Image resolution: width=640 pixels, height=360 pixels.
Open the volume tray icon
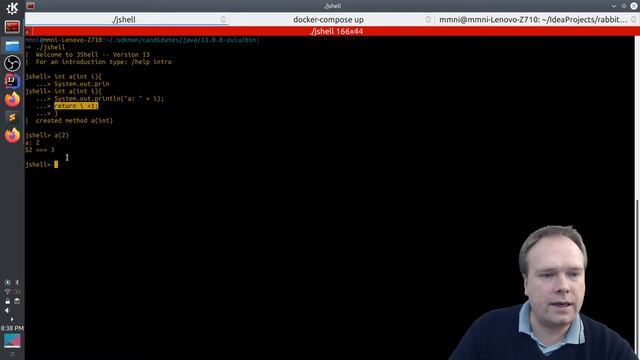pos(7,310)
